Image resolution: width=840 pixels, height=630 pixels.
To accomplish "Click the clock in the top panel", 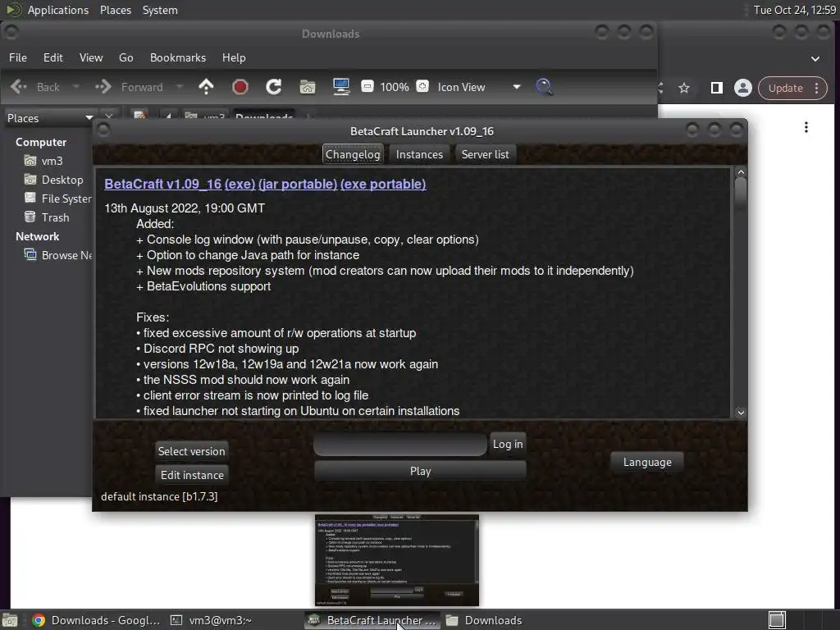I will (794, 10).
